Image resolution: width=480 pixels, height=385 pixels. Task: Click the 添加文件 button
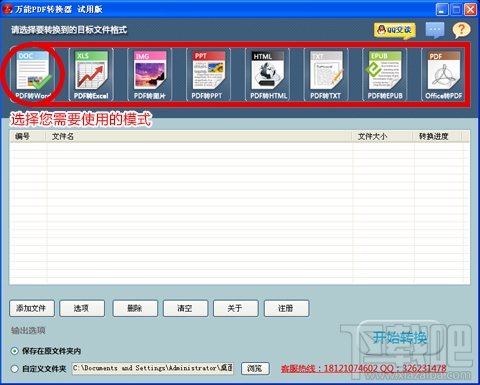32,308
